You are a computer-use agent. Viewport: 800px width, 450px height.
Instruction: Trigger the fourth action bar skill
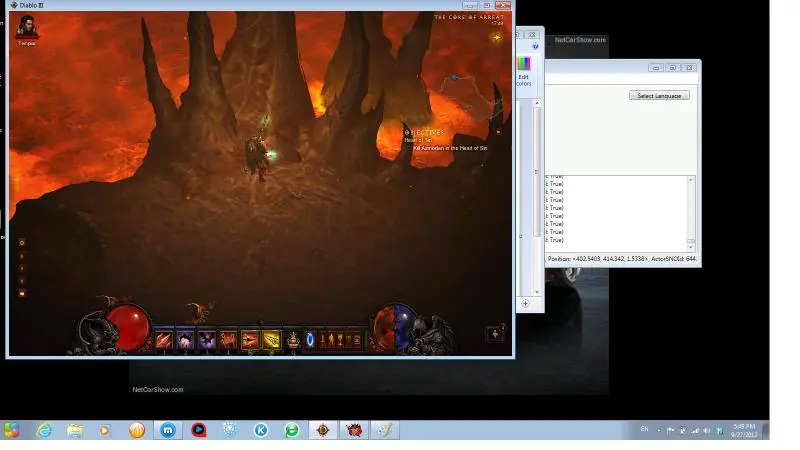point(228,340)
